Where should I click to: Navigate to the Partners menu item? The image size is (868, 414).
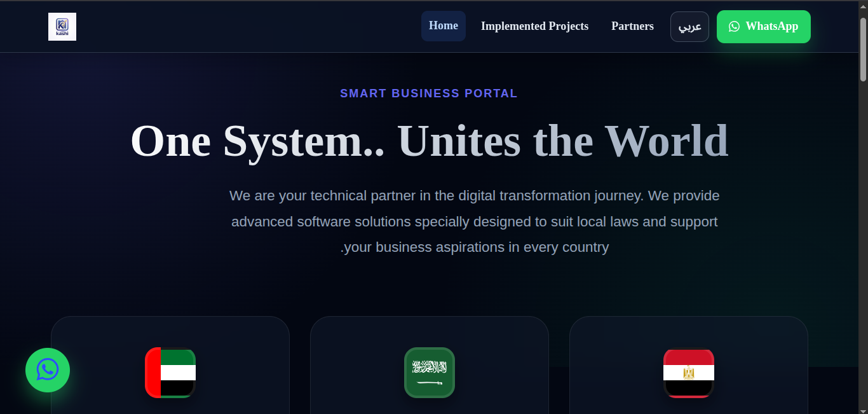[632, 26]
